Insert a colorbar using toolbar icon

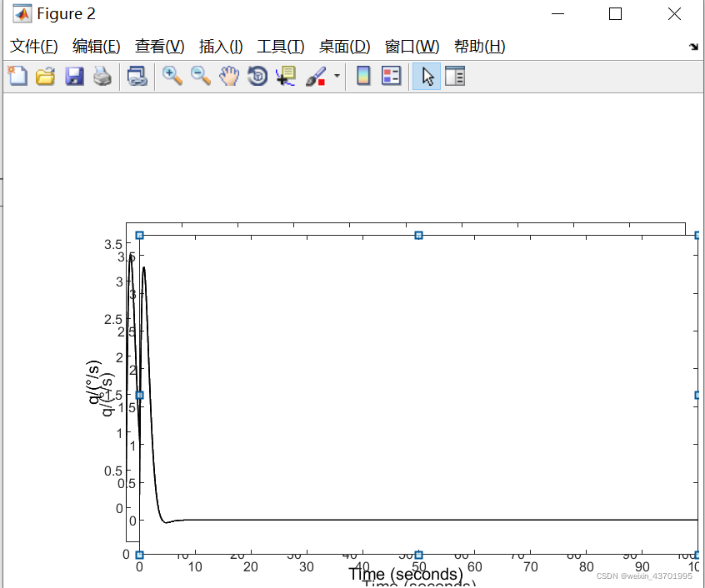tap(363, 76)
